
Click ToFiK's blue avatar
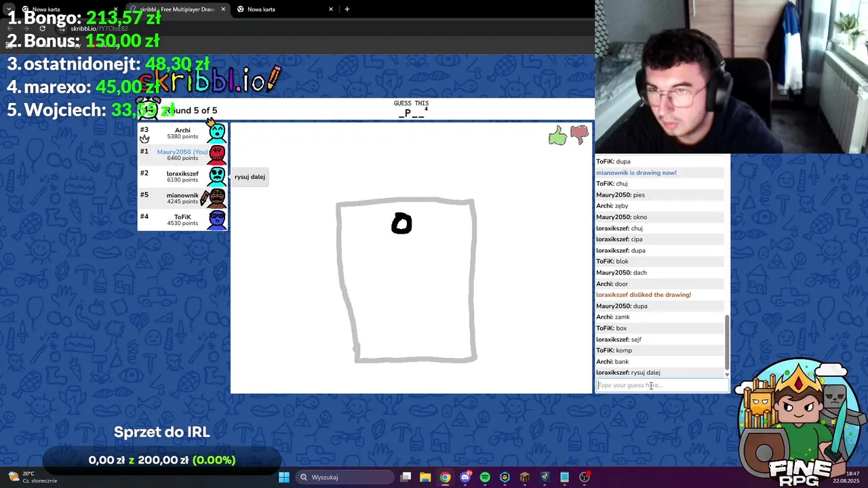pos(217,220)
